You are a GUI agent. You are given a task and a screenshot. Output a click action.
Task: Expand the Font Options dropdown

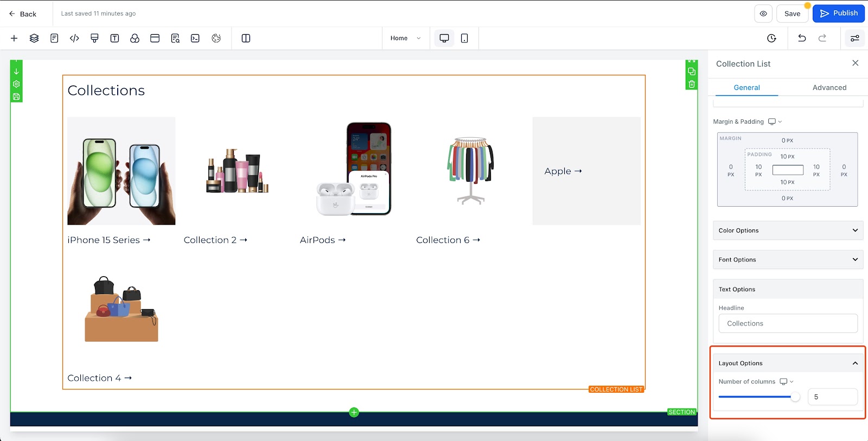pos(788,260)
